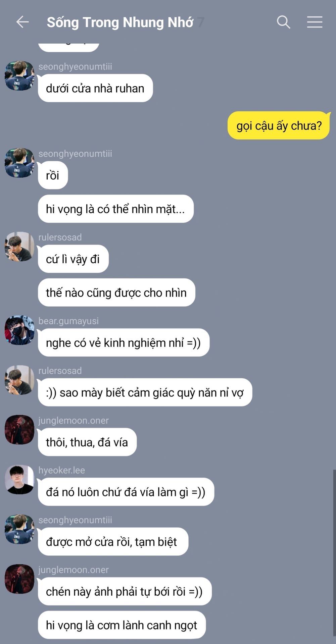The width and height of the screenshot is (336, 644).
Task: Click the username label 'hyeoker.lee'
Action: [x=62, y=470]
